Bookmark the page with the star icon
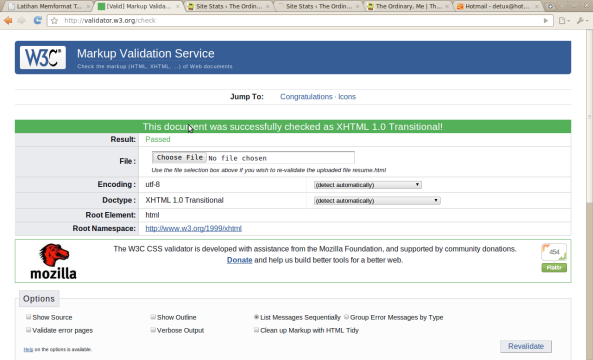 click(x=54, y=20)
